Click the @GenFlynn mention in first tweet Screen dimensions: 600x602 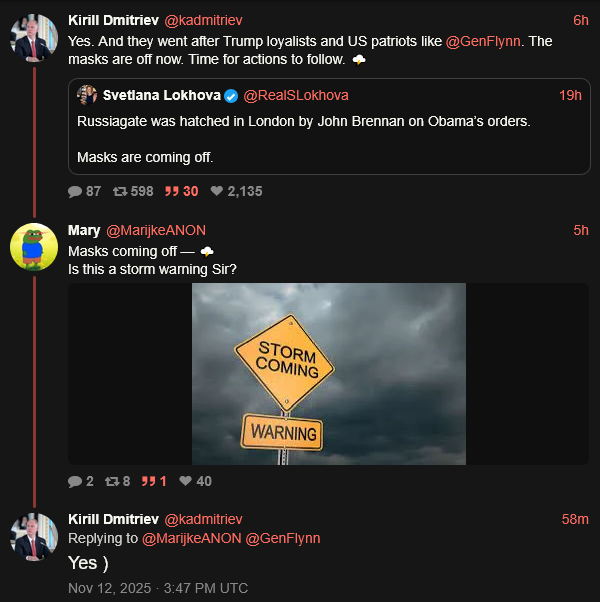pos(484,41)
